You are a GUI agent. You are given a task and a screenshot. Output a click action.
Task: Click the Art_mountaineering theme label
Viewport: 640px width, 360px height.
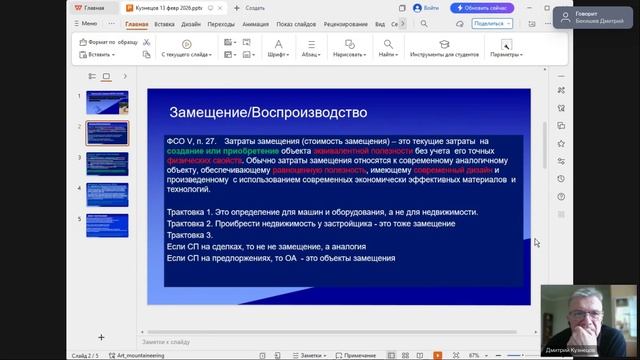coord(137,356)
